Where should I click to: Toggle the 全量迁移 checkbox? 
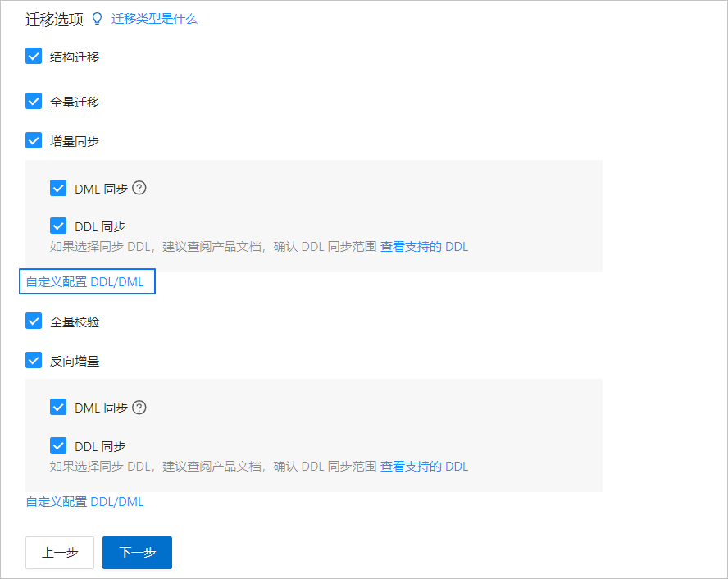coord(34,101)
